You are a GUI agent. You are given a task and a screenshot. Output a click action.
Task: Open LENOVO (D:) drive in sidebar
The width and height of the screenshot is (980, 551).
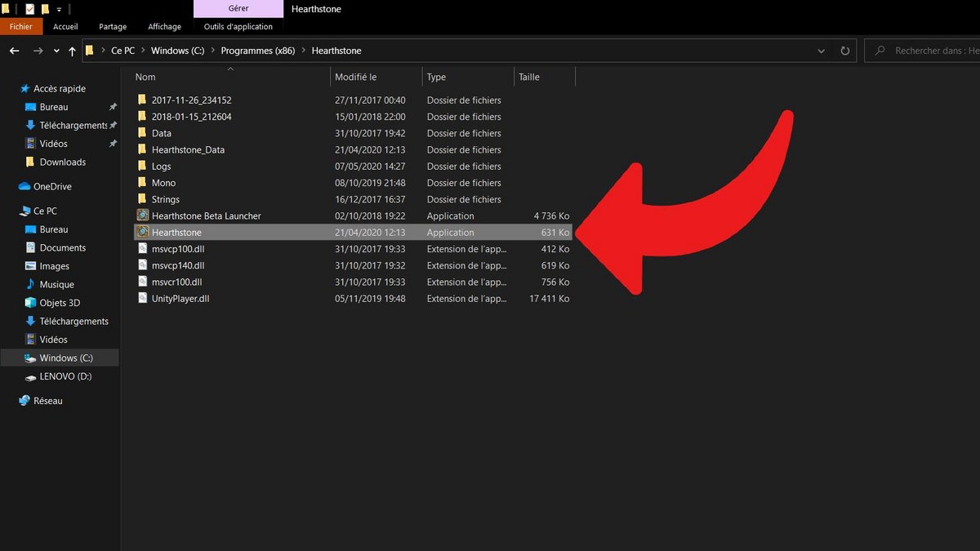pos(65,376)
